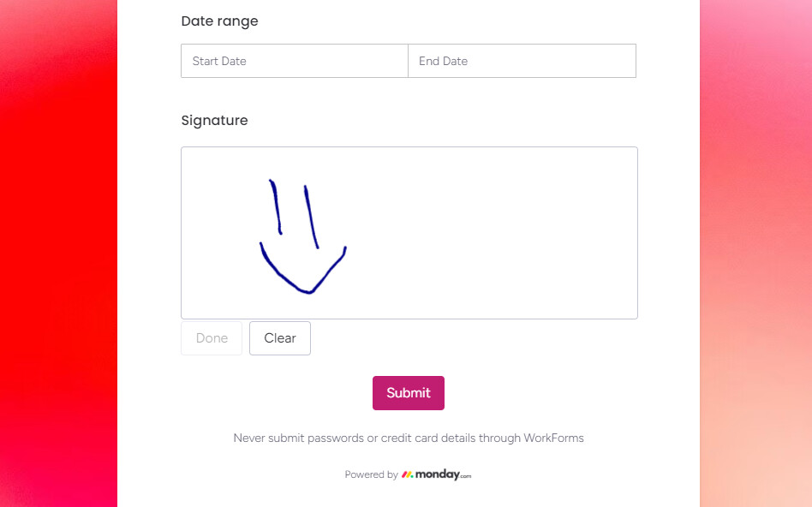This screenshot has height=507, width=812.
Task: Click the "Powered by" text
Action: (371, 474)
